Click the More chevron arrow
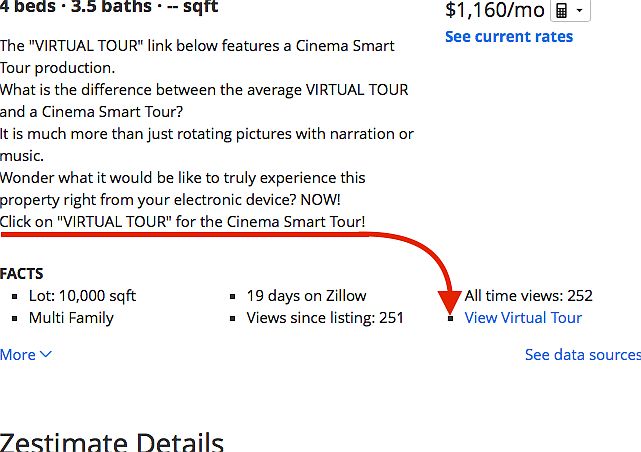641x452 pixels. [x=46, y=354]
